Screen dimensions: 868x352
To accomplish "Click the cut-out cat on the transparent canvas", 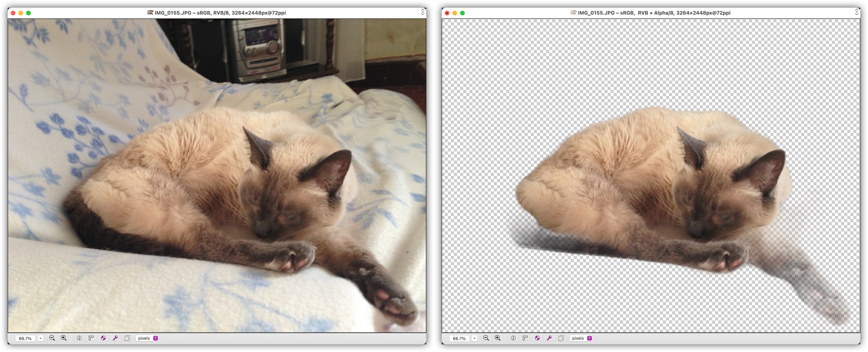I will pyautogui.click(x=651, y=175).
